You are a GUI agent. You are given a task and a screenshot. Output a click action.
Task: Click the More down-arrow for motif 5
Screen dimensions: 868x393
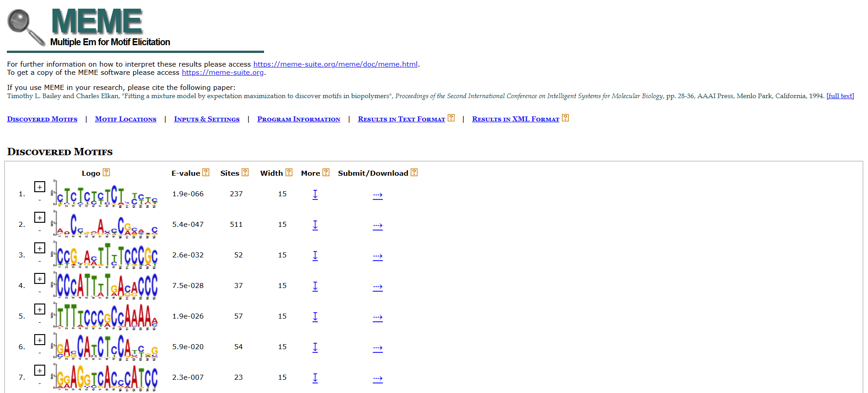(315, 317)
